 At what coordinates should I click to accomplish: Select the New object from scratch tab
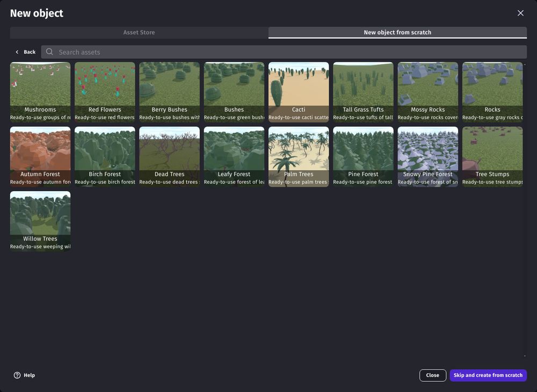tap(397, 33)
